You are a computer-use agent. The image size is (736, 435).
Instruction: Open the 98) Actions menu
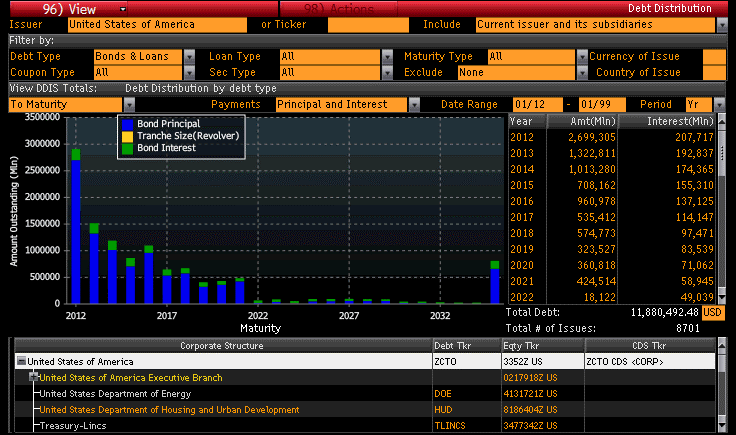(339, 9)
